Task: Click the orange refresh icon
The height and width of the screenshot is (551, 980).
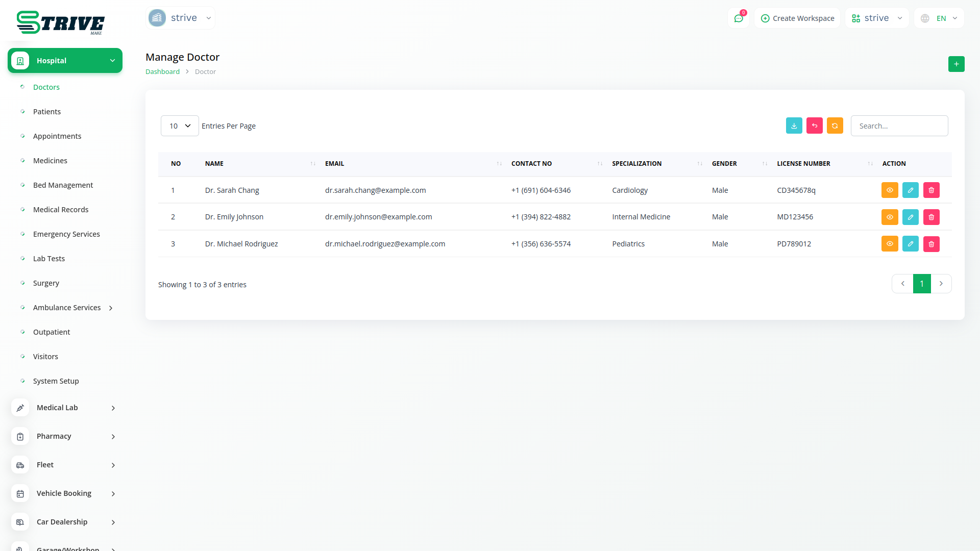Action: [x=835, y=126]
